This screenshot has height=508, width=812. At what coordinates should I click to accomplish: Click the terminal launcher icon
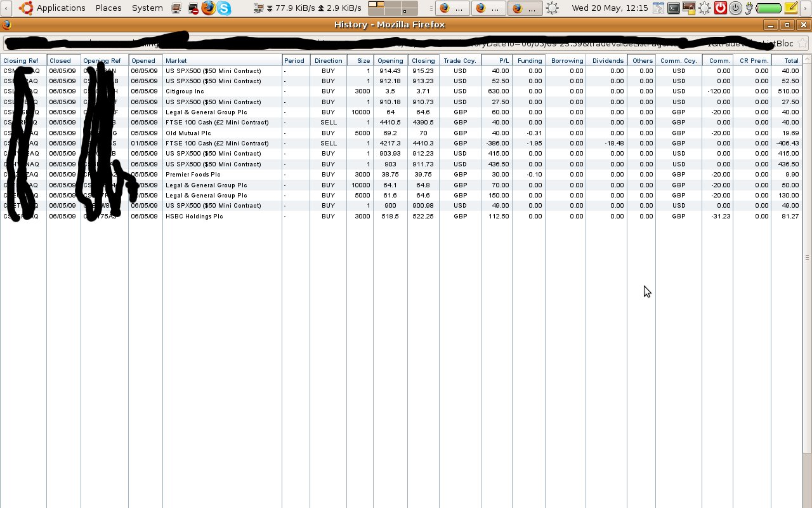pyautogui.click(x=674, y=8)
